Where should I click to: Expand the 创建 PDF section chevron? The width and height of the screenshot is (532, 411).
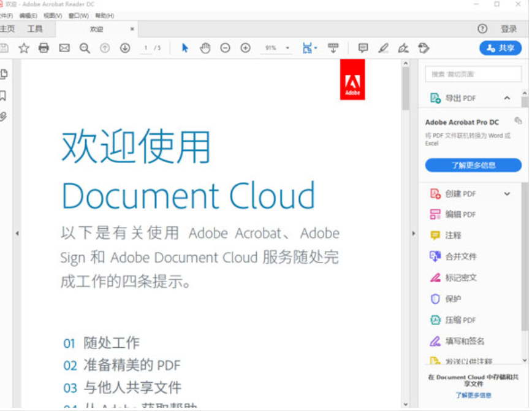click(507, 194)
